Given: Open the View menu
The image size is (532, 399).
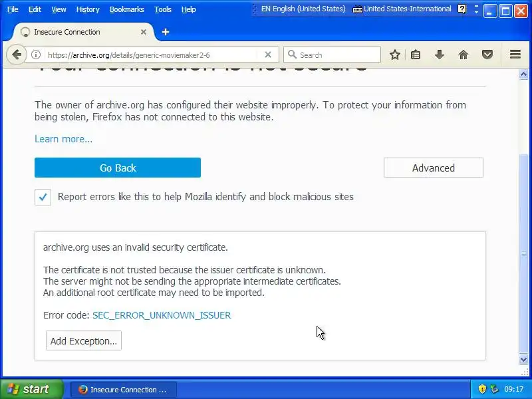Looking at the screenshot, I should pos(59,9).
